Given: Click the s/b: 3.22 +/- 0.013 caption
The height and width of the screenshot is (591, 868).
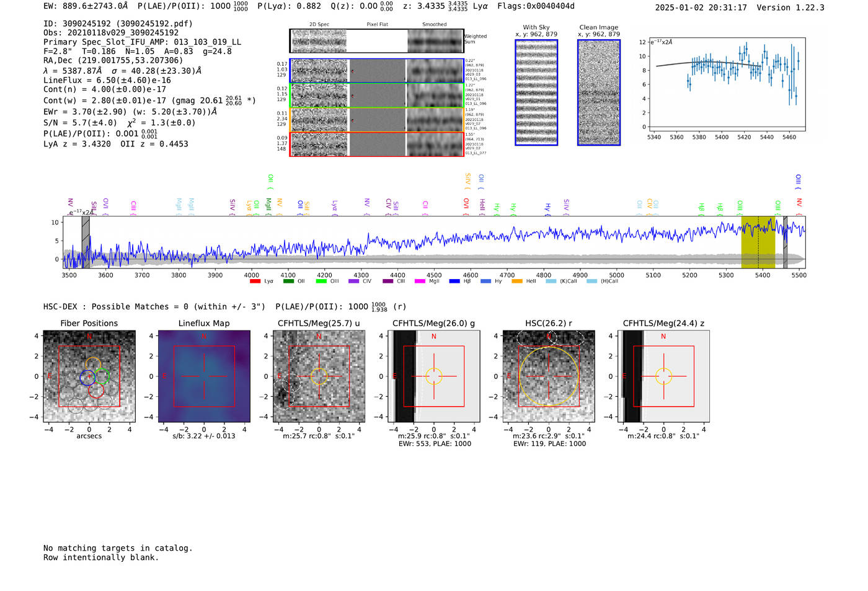Looking at the screenshot, I should pos(204,436).
